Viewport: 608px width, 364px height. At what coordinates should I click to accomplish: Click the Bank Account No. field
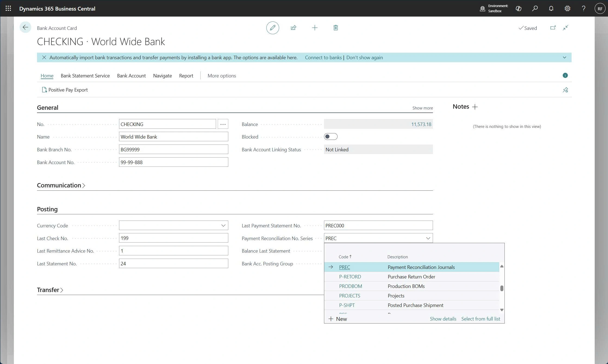click(x=173, y=162)
